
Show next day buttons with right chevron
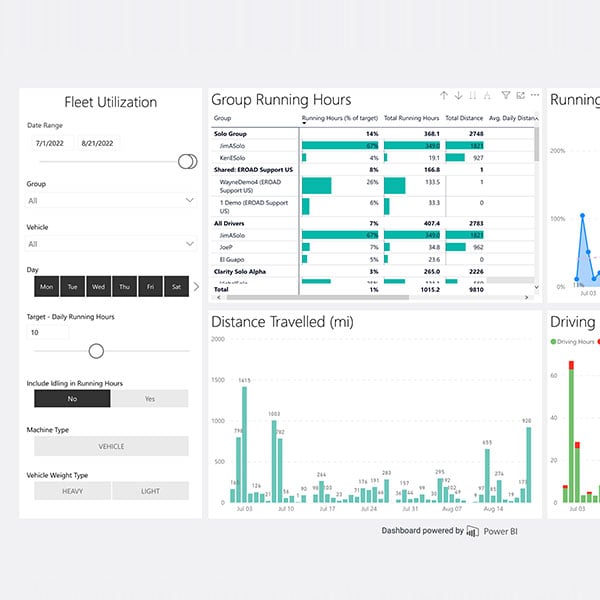coord(196,287)
